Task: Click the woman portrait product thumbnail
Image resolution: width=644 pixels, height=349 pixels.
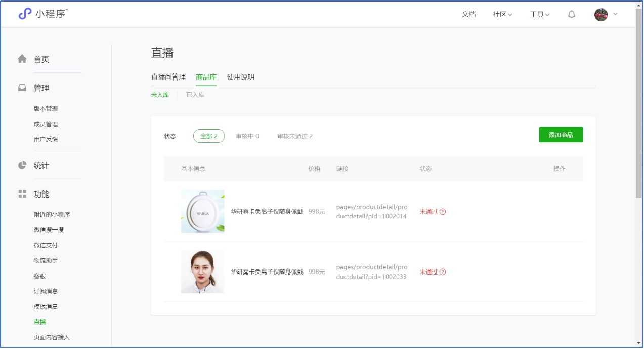Action: pyautogui.click(x=203, y=272)
